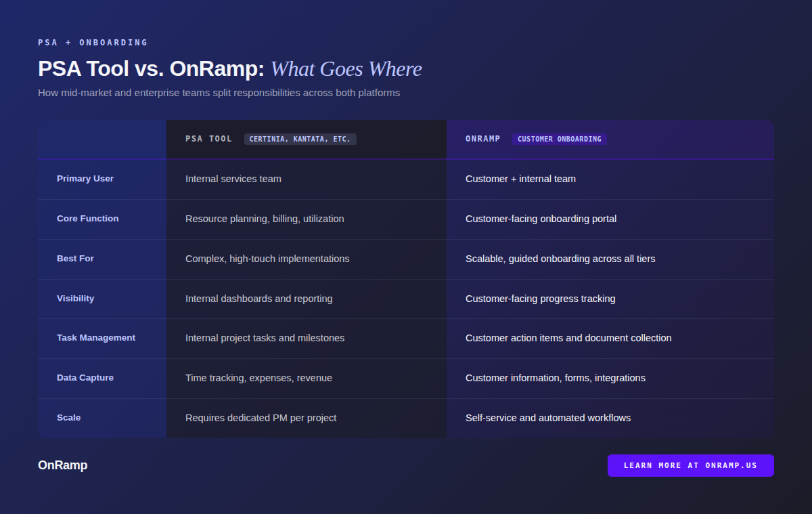Select the Certinia, Kantata, etc. badge
812x514 pixels.
pos(300,139)
